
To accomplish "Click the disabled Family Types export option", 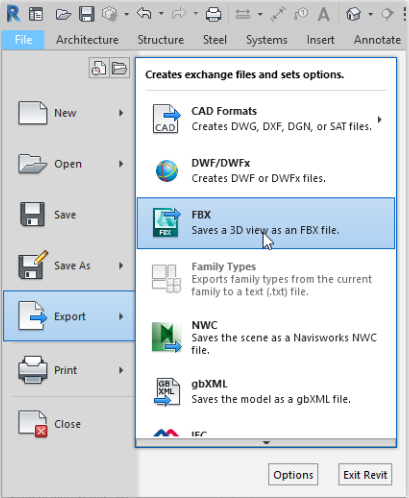I will click(266, 279).
